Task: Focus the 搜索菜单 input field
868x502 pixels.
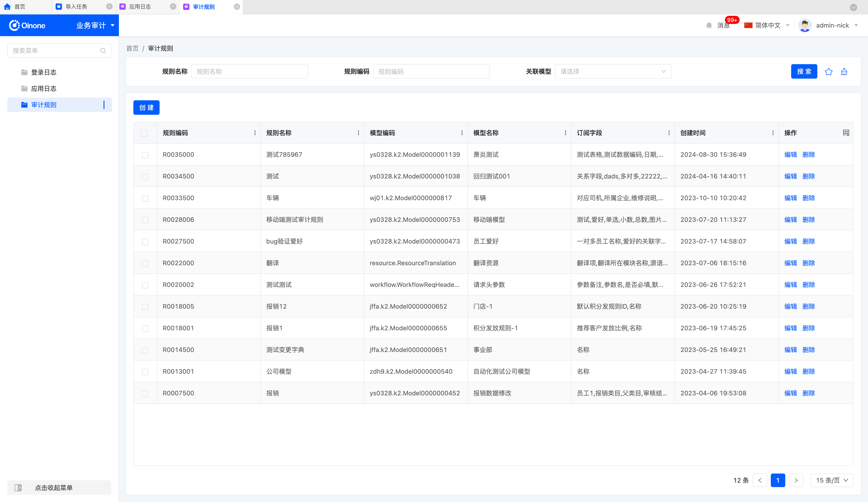Action: click(x=59, y=51)
